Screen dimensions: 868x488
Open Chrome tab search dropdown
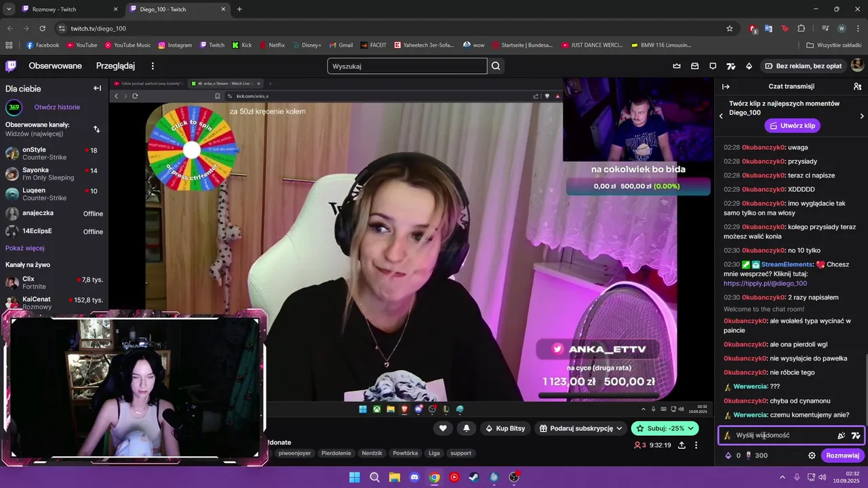click(x=9, y=9)
